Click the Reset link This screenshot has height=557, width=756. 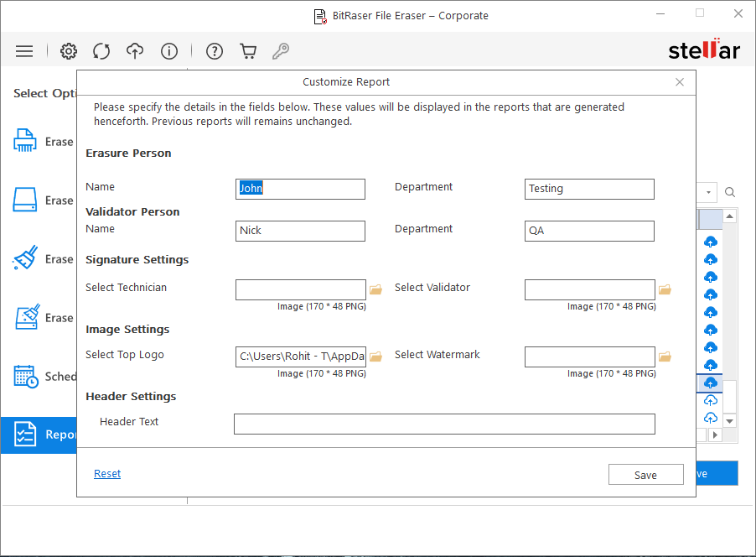pyautogui.click(x=107, y=474)
